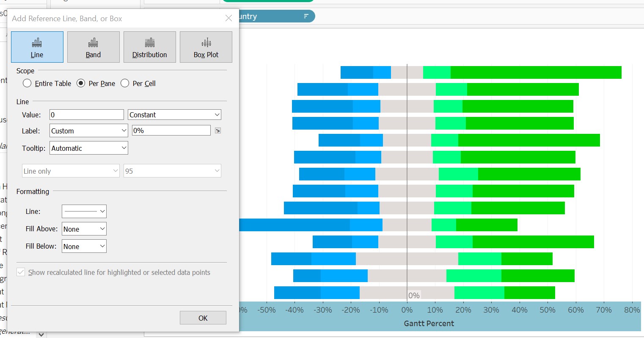Click the label insert arrow button

(x=218, y=131)
